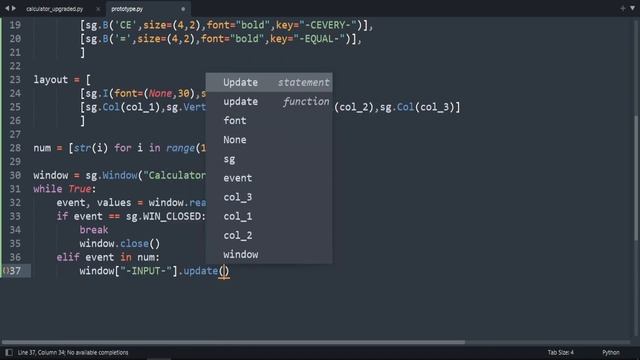Click 'break' keyword on line 34
This screenshot has height=360, width=640.
[94, 230]
